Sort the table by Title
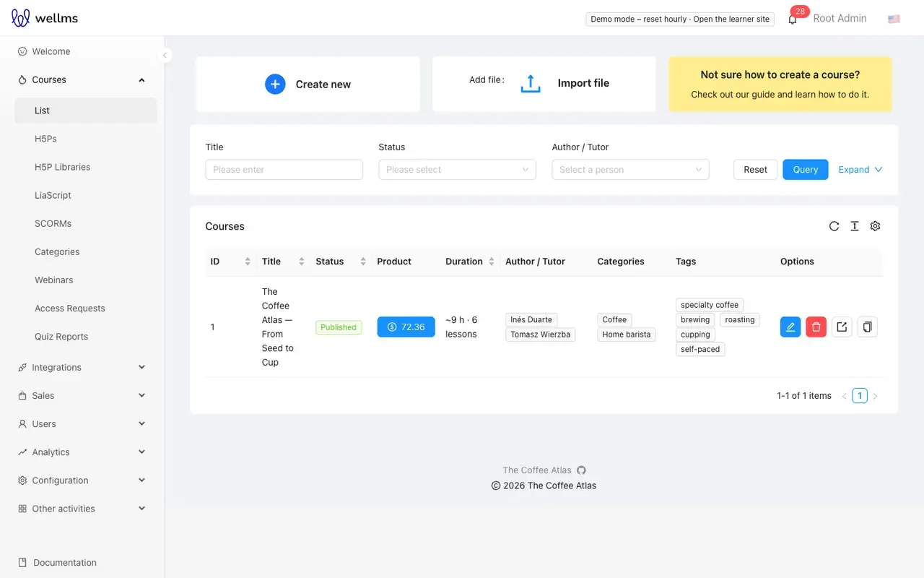This screenshot has width=924, height=578. [302, 262]
